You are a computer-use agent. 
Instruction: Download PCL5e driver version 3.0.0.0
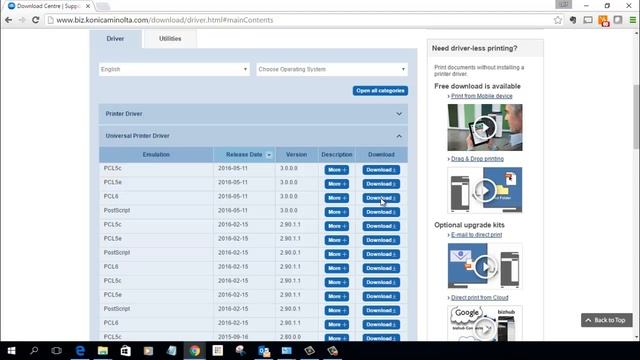pyautogui.click(x=381, y=184)
